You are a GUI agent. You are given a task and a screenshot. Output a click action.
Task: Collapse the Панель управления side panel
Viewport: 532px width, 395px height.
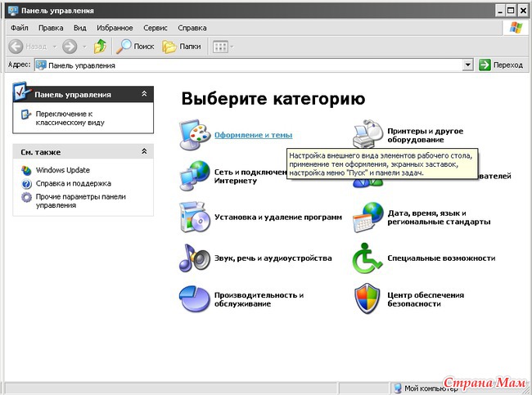144,95
